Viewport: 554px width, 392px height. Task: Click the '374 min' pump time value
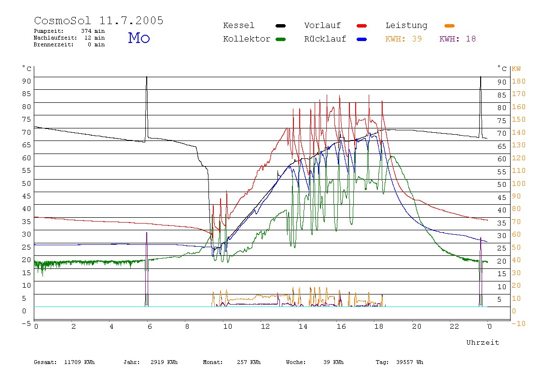93,31
